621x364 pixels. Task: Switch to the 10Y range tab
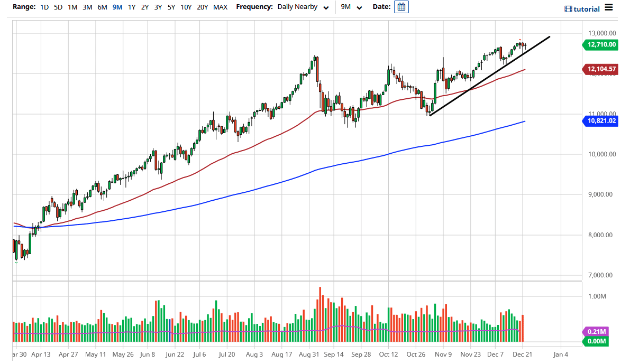pos(185,7)
